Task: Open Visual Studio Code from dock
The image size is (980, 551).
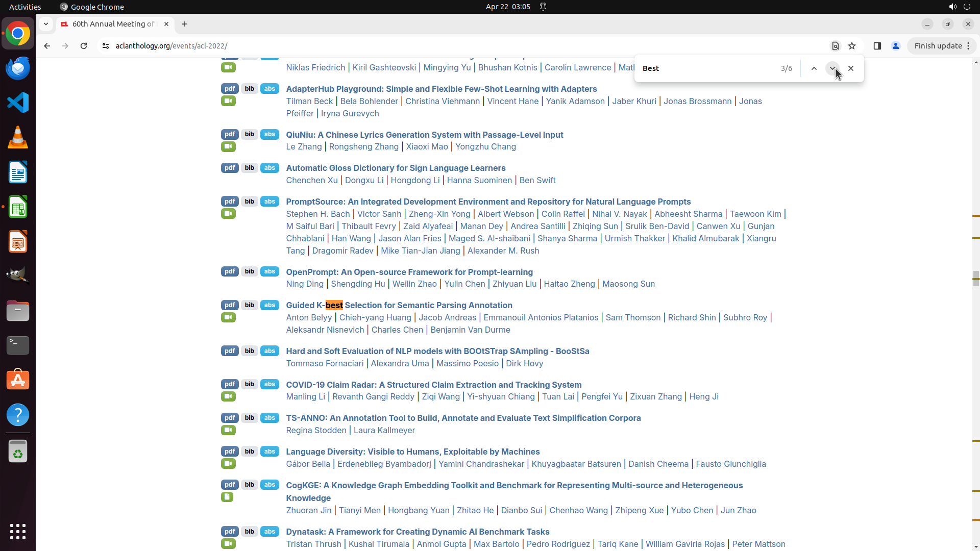Action: [18, 103]
